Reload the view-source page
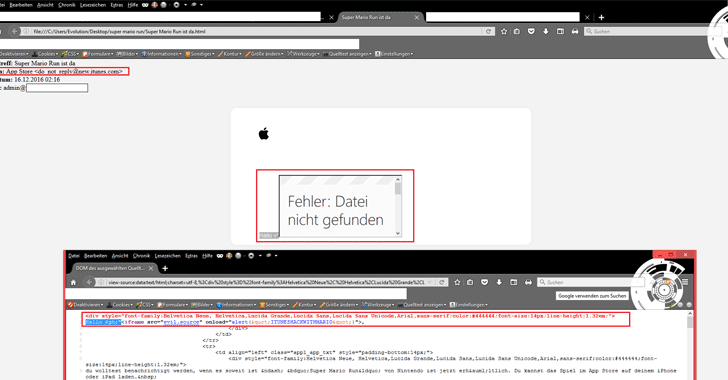Screen dimensions: 728x380 (442, 282)
